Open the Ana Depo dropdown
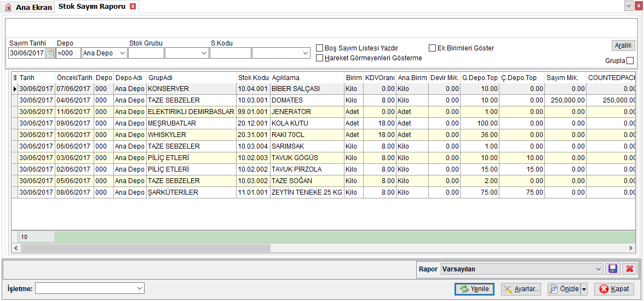644x301 pixels. pos(123,53)
